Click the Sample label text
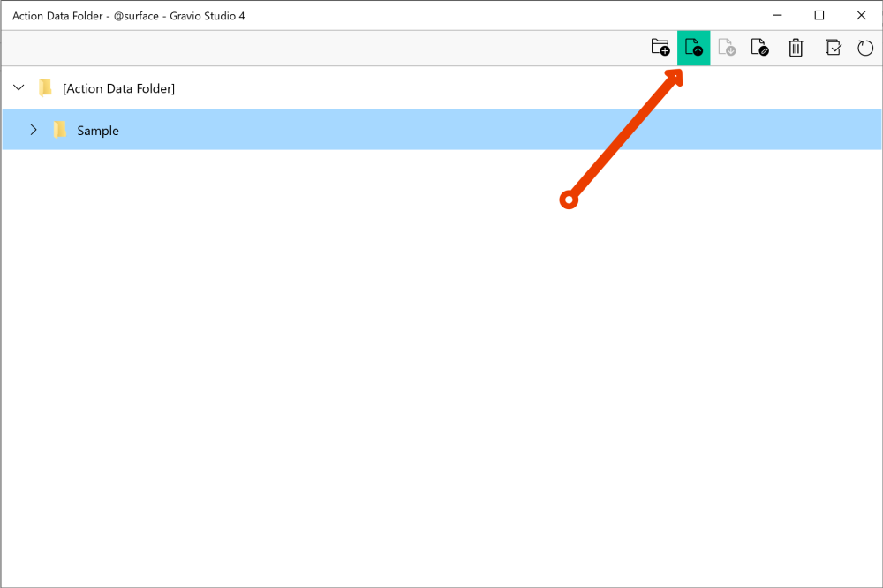Image resolution: width=883 pixels, height=588 pixels. coord(98,130)
